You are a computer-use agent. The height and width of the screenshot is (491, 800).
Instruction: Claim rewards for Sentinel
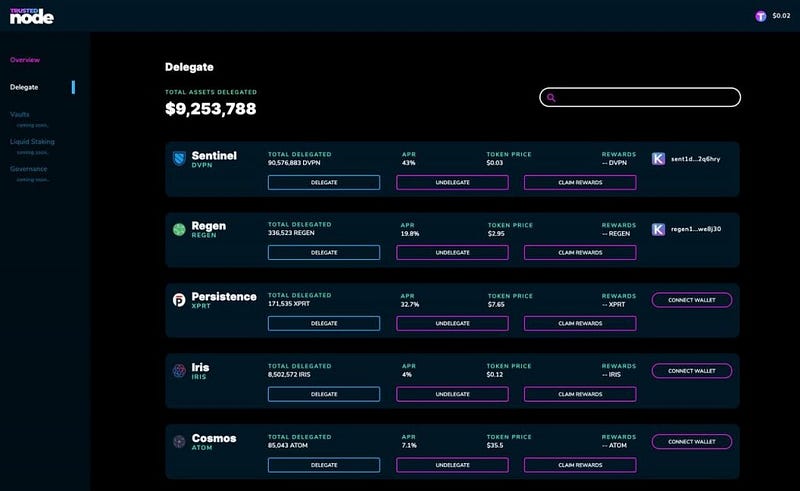coord(580,182)
